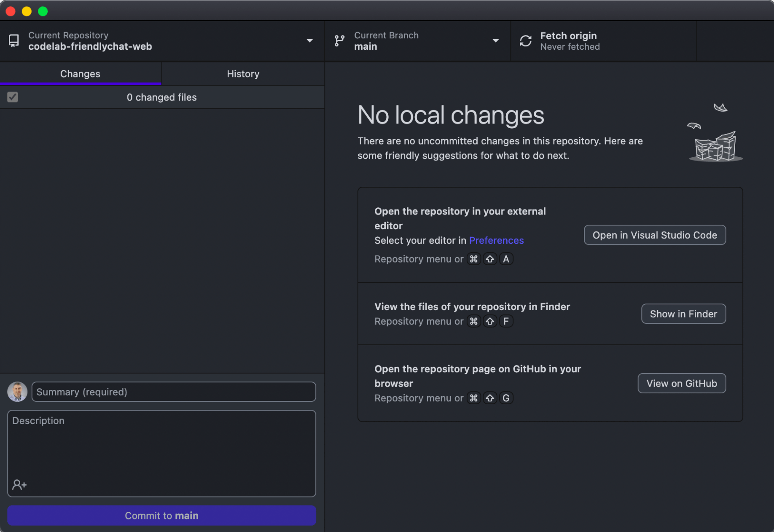774x532 pixels.
Task: Expand the Current Repository dropdown arrow
Action: (x=310, y=41)
